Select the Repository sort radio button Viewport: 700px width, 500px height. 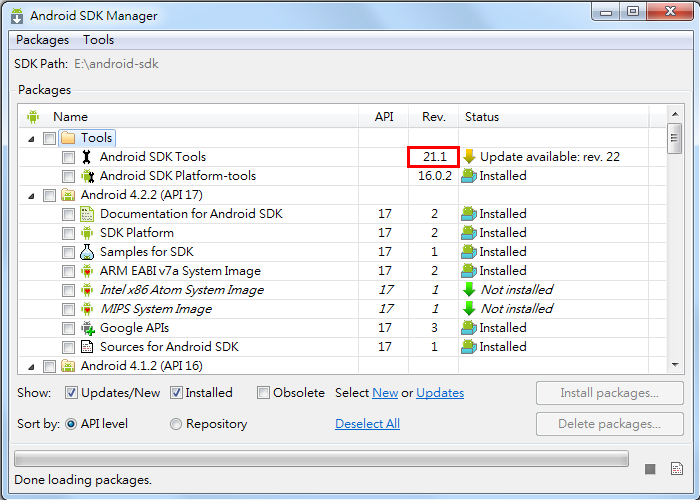click(176, 424)
